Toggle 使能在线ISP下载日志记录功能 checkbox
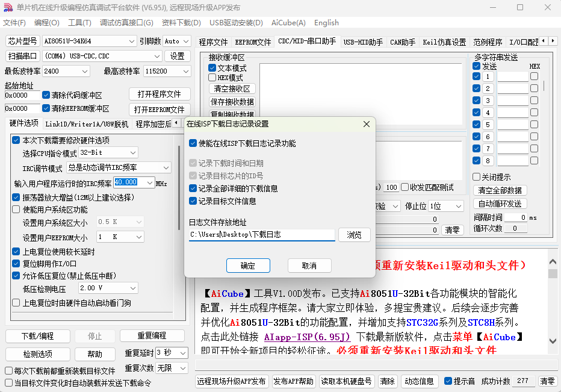The height and width of the screenshot is (392, 561). 193,143
